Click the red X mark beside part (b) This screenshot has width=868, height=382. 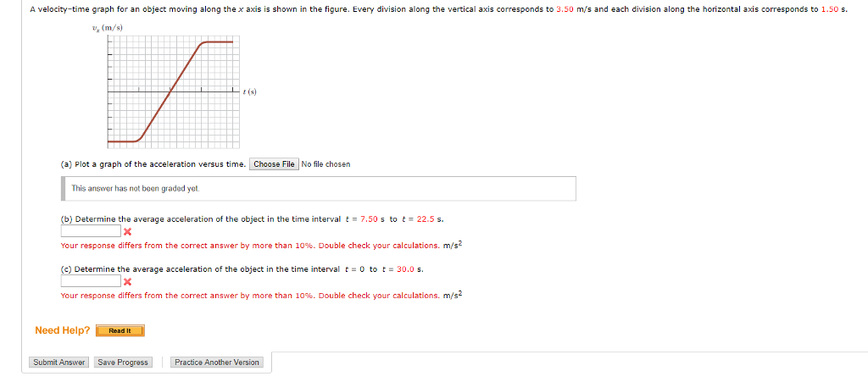127,231
